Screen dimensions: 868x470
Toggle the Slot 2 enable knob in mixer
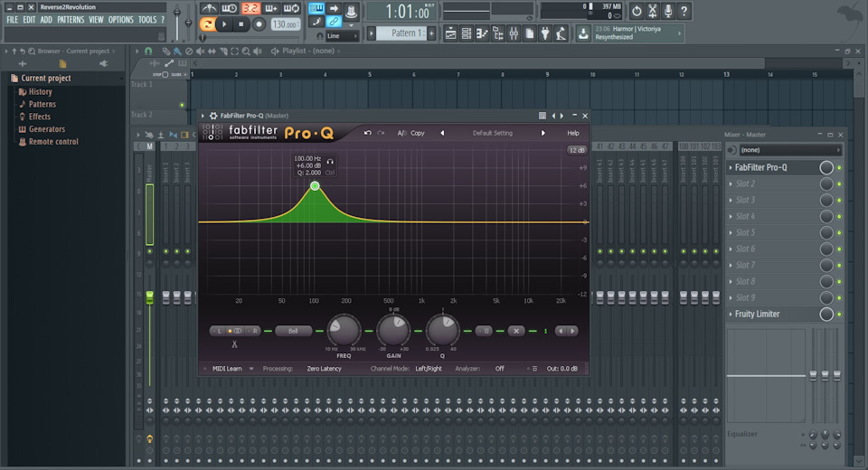pos(826,183)
